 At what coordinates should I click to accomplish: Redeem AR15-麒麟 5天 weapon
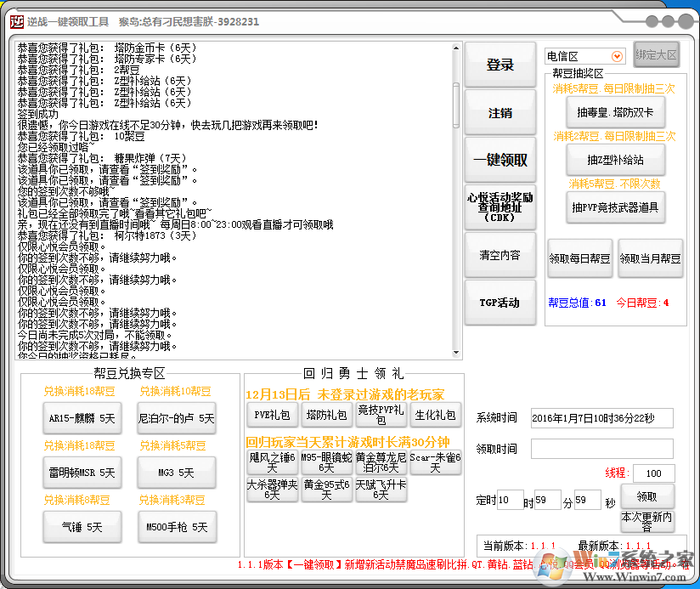click(81, 418)
